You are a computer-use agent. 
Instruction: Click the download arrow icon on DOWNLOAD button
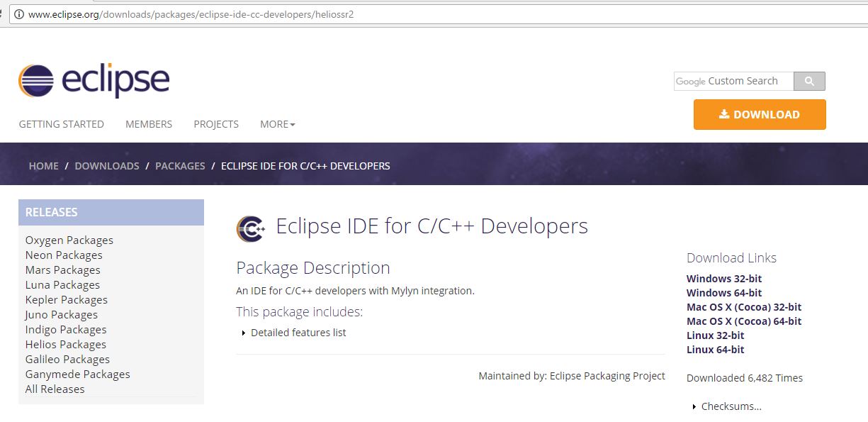tap(723, 113)
